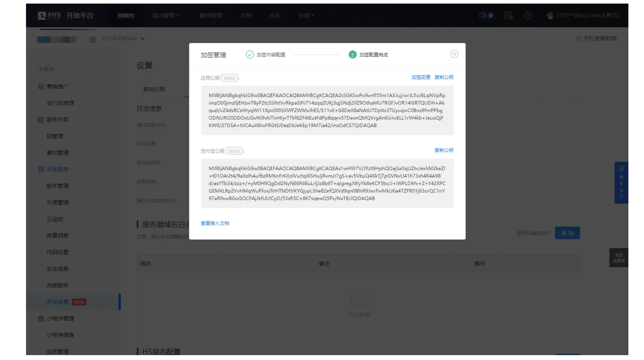Collapse the 营销推广 sidebar section
644x360 pixels.
(x=112, y=86)
